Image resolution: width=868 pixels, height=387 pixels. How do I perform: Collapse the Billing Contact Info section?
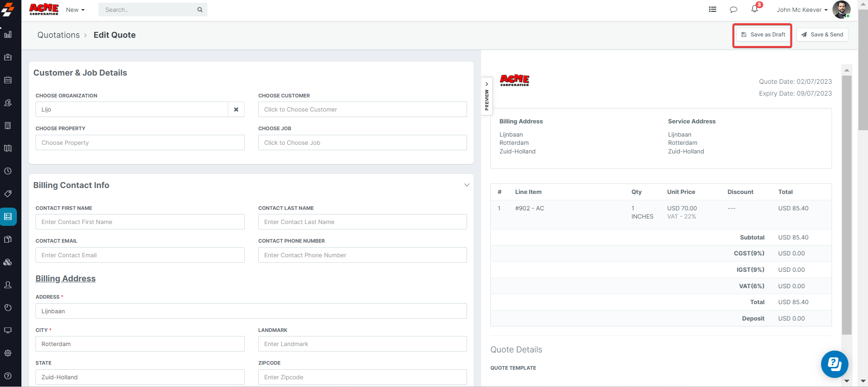click(467, 185)
